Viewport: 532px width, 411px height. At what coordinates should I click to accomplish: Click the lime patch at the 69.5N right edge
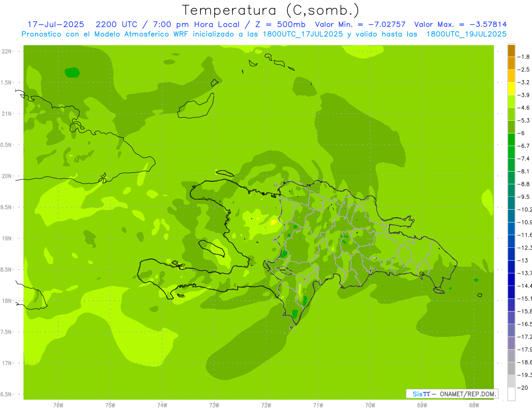tap(488, 201)
